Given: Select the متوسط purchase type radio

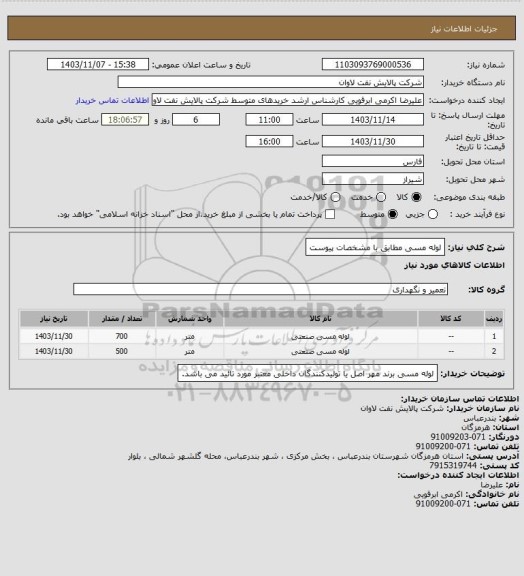Looking at the screenshot, I should [x=393, y=214].
